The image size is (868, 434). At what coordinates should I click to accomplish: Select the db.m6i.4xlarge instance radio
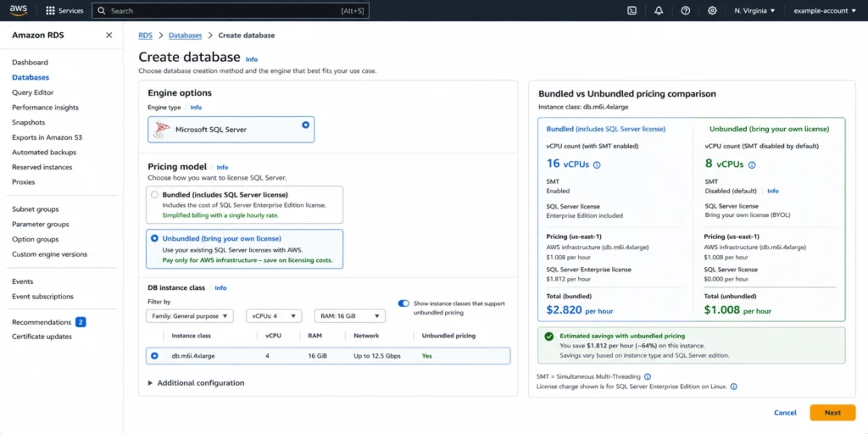(154, 356)
